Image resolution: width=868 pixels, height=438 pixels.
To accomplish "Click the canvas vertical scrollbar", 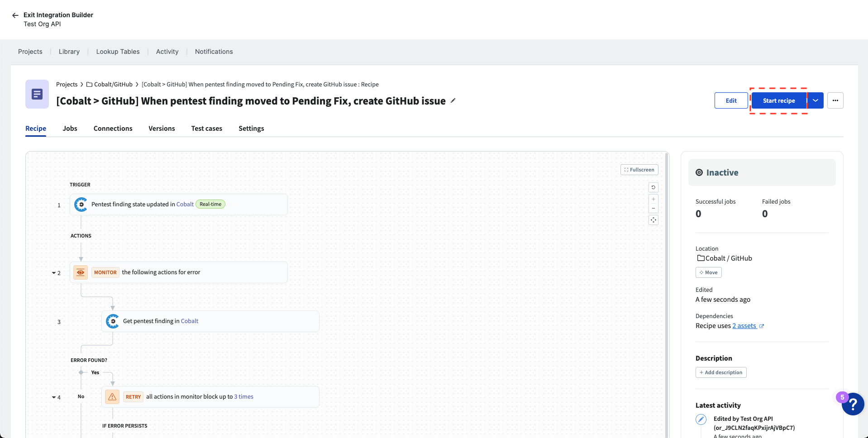I will pyautogui.click(x=667, y=294).
